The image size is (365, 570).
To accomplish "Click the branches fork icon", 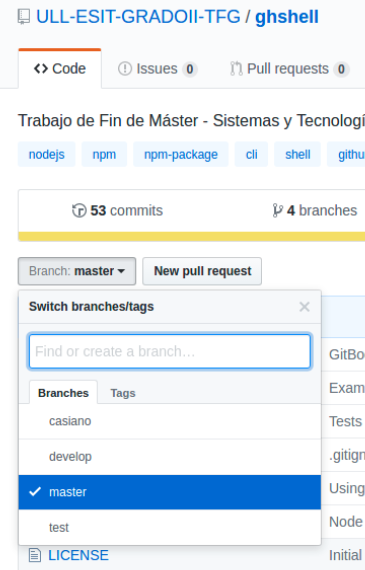I will (277, 210).
